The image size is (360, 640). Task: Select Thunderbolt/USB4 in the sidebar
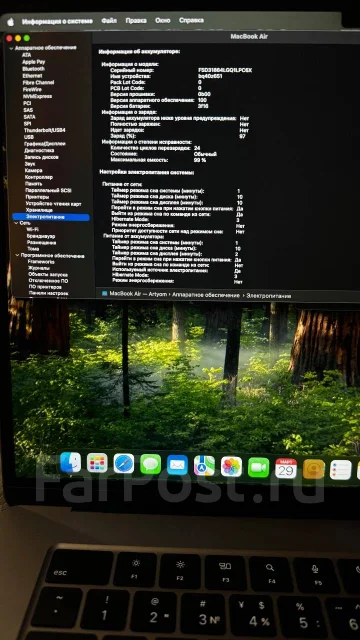pos(44,130)
